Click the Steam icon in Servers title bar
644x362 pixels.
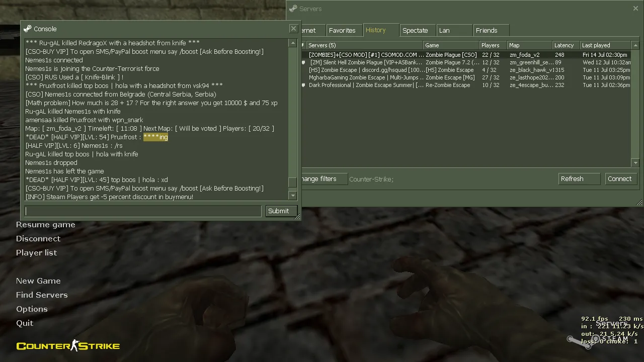(x=293, y=9)
